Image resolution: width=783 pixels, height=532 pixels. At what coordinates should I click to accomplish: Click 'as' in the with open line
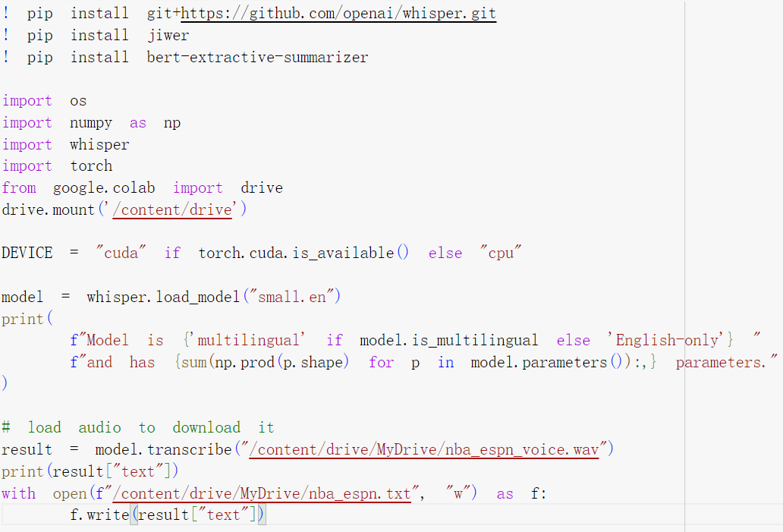click(505, 493)
